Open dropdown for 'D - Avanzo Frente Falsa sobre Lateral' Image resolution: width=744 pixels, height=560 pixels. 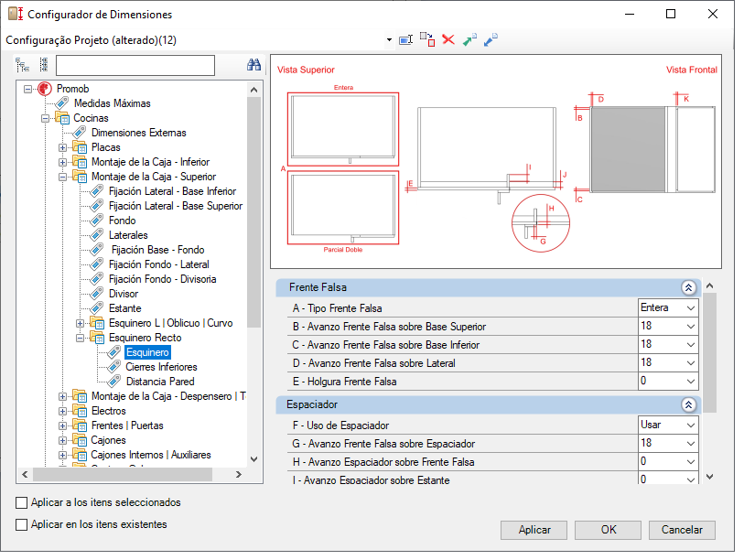click(x=691, y=363)
